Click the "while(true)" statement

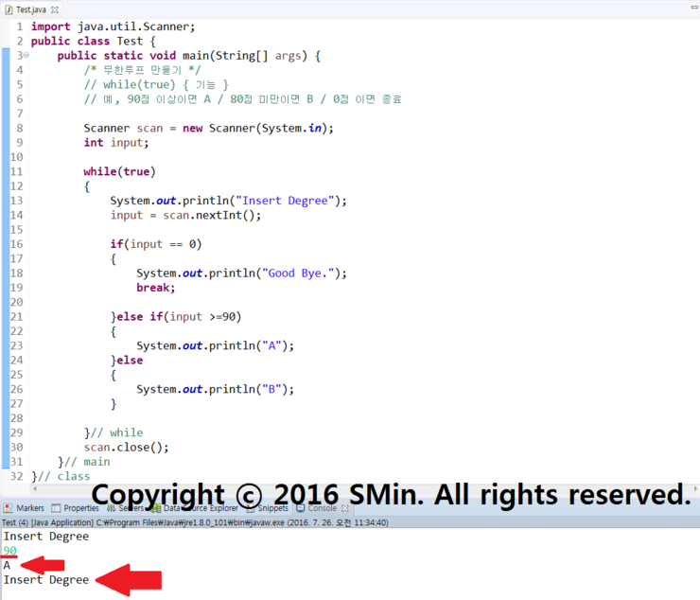[x=119, y=171]
